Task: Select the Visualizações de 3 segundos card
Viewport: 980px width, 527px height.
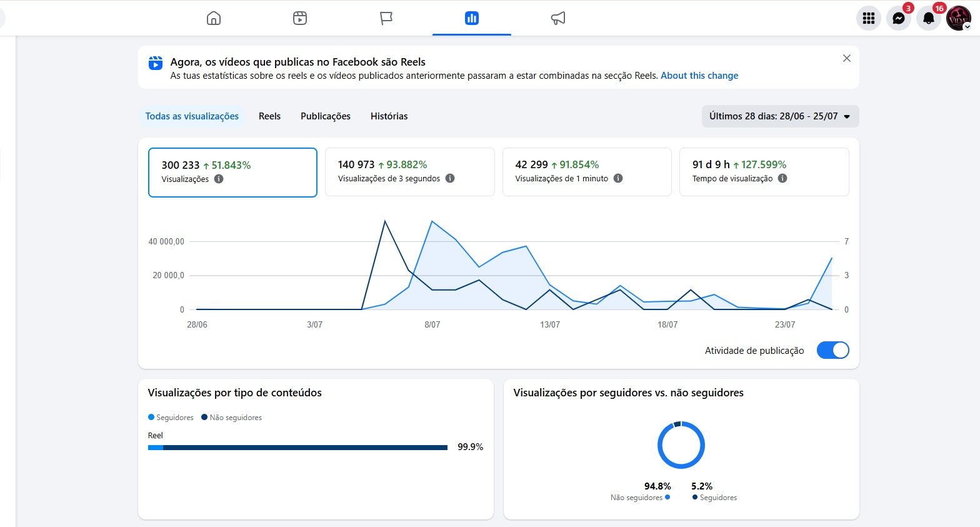Action: click(410, 172)
